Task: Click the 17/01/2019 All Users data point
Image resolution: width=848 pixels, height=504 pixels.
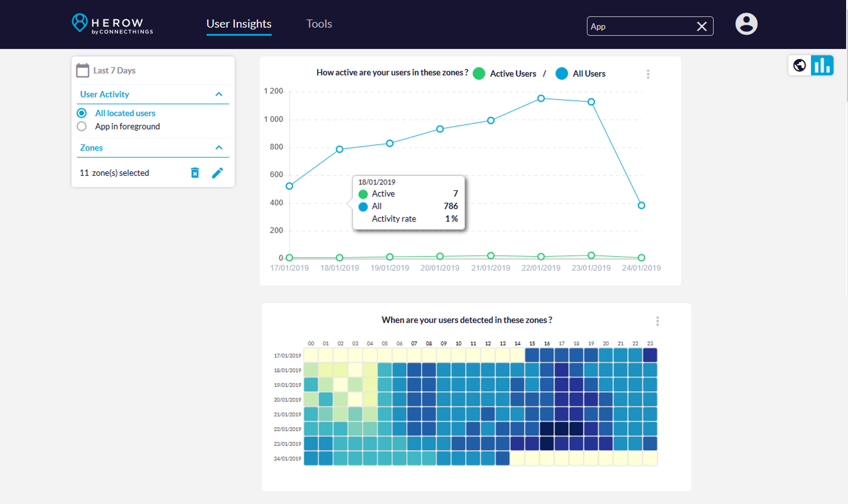Action: click(x=290, y=186)
